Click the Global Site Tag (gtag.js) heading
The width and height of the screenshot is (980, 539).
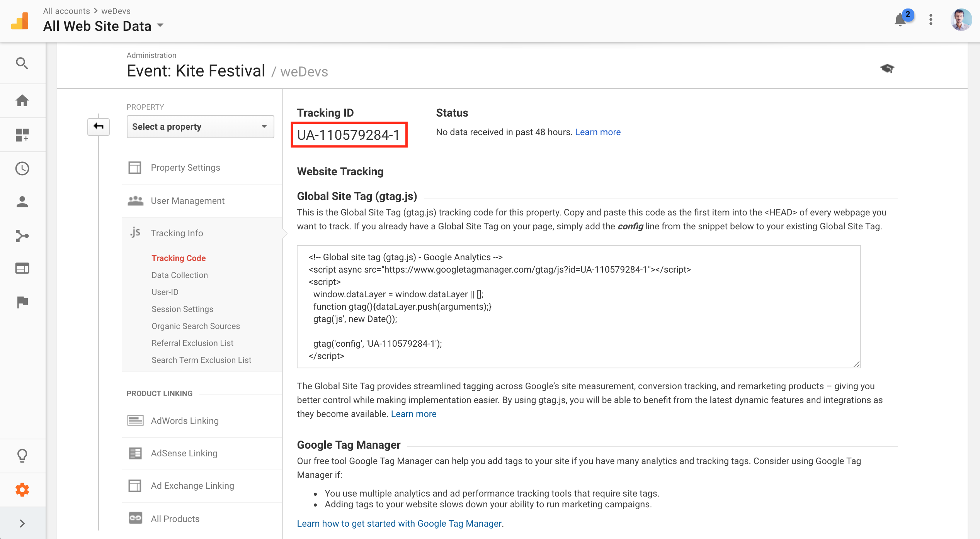[357, 196]
